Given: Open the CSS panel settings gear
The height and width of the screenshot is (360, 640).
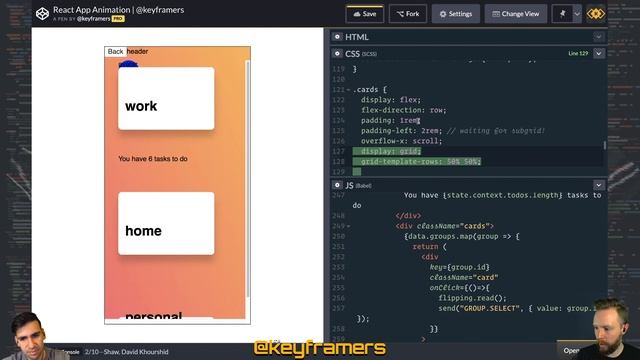Looking at the screenshot, I should [x=337, y=53].
